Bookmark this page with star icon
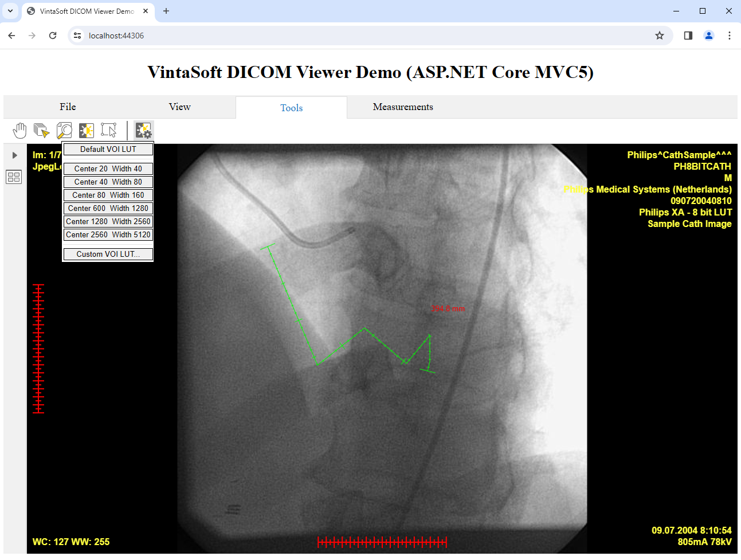This screenshot has width=741, height=560. [660, 36]
